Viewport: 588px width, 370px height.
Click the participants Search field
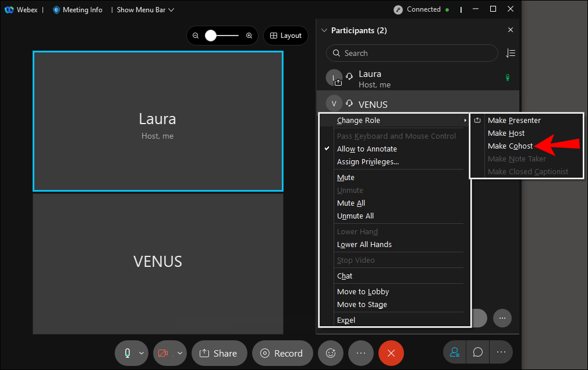412,53
